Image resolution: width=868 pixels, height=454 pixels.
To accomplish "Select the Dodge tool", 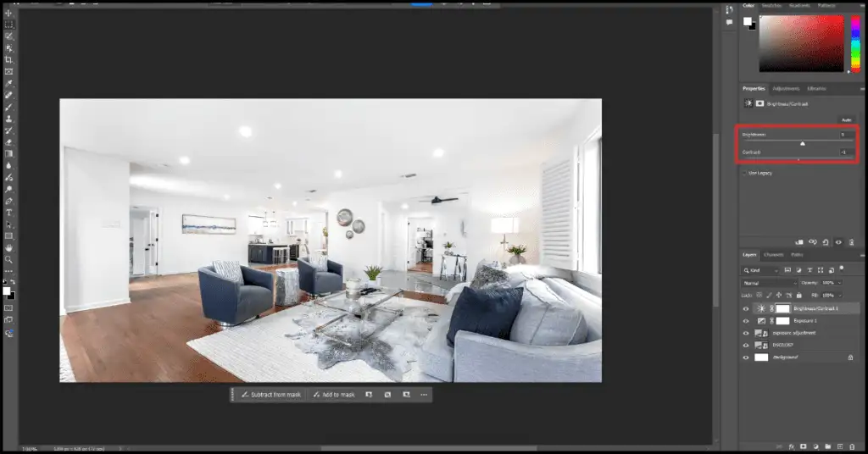I will [8, 189].
